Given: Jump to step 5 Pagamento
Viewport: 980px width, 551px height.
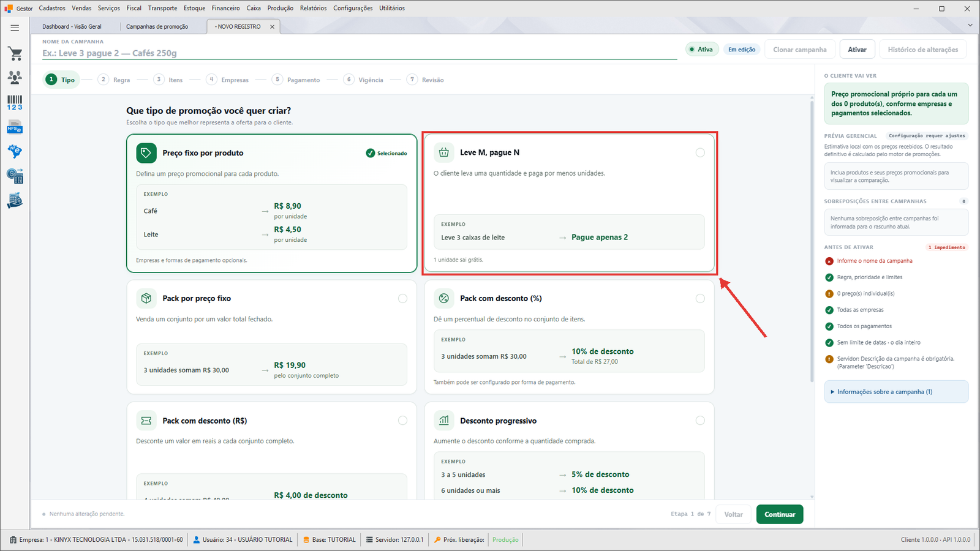Looking at the screenshot, I should click(x=296, y=80).
